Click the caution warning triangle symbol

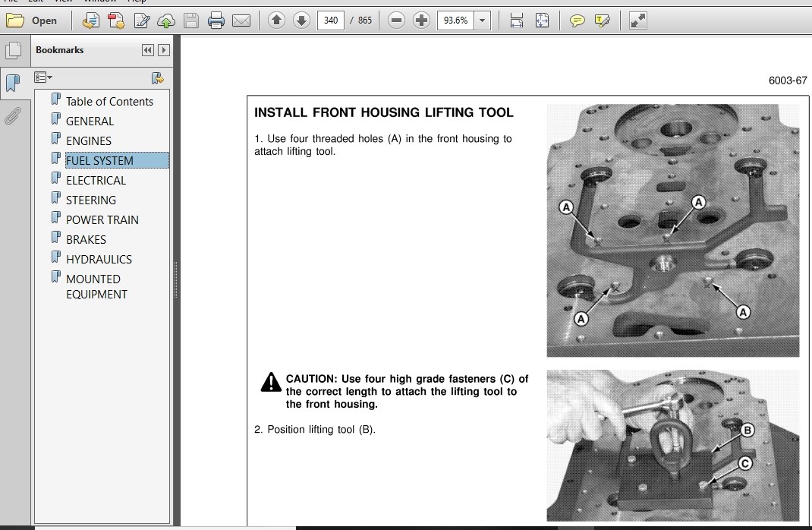coord(271,383)
